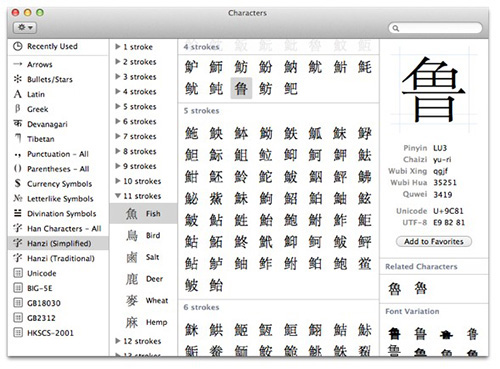The height and width of the screenshot is (369, 500).
Task: Click the 5 strokes section header
Action: point(201,111)
